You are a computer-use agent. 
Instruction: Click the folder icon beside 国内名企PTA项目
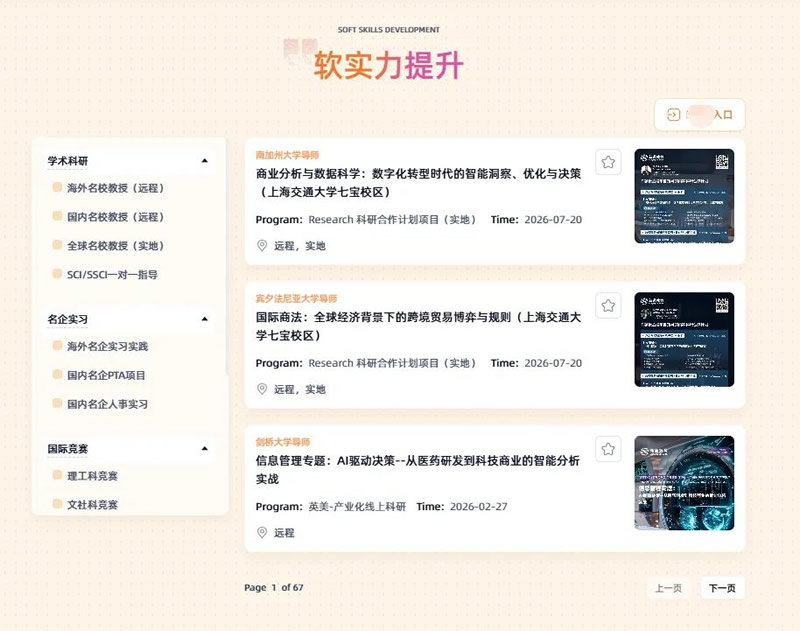(x=55, y=375)
